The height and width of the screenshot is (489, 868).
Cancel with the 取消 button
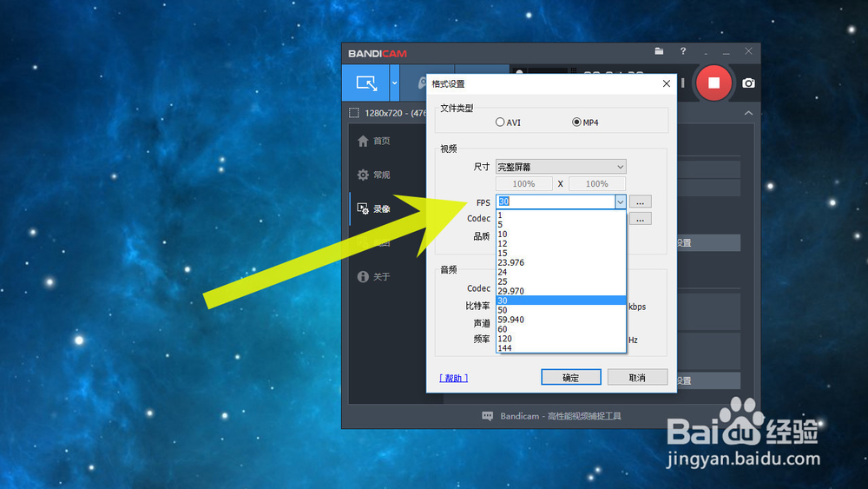pos(637,377)
